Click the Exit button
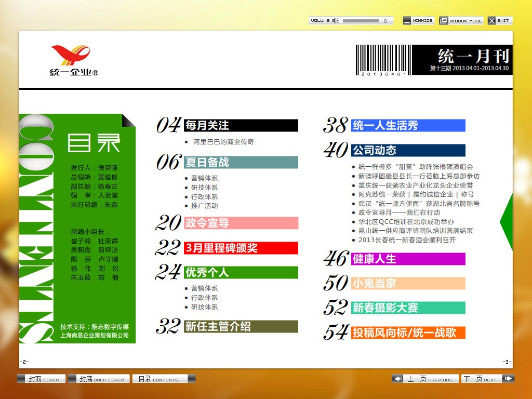 (500, 21)
